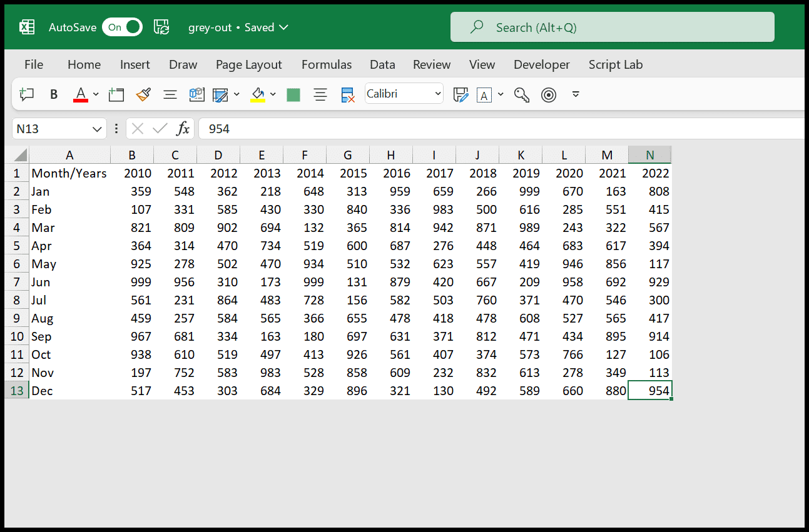The width and height of the screenshot is (809, 532).
Task: Open the Formulas ribbon tab
Action: click(x=327, y=64)
